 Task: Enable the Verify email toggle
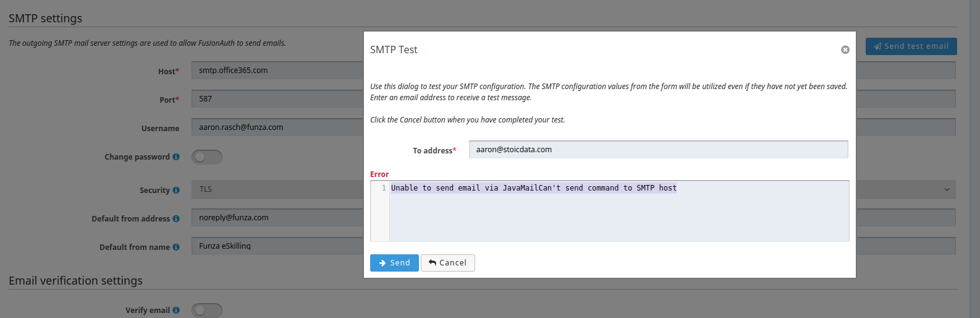click(x=206, y=311)
